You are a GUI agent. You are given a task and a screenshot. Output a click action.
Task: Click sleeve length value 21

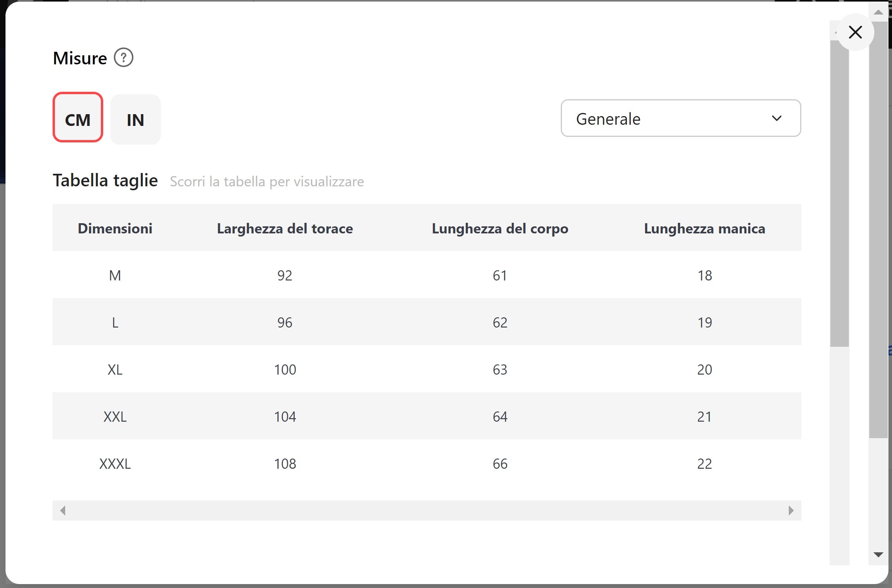tap(704, 417)
